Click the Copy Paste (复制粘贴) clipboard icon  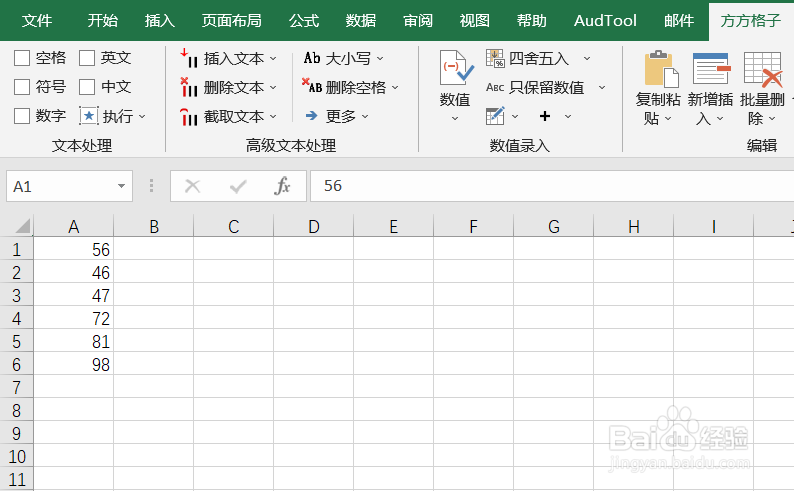tap(661, 68)
